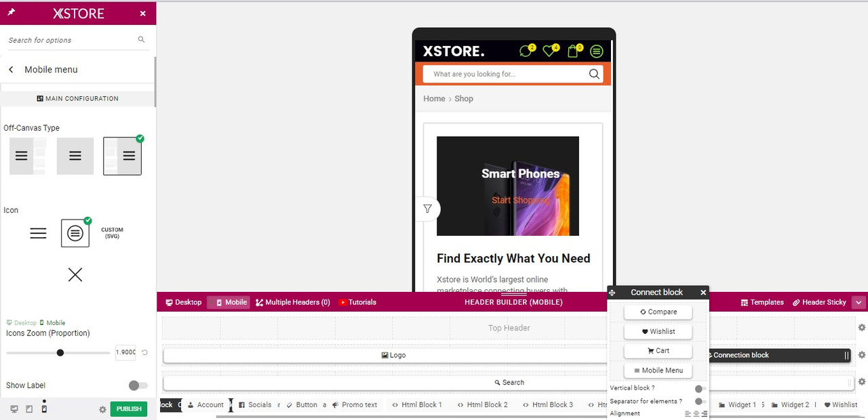
Task: Select Compare in Connect block
Action: click(658, 312)
